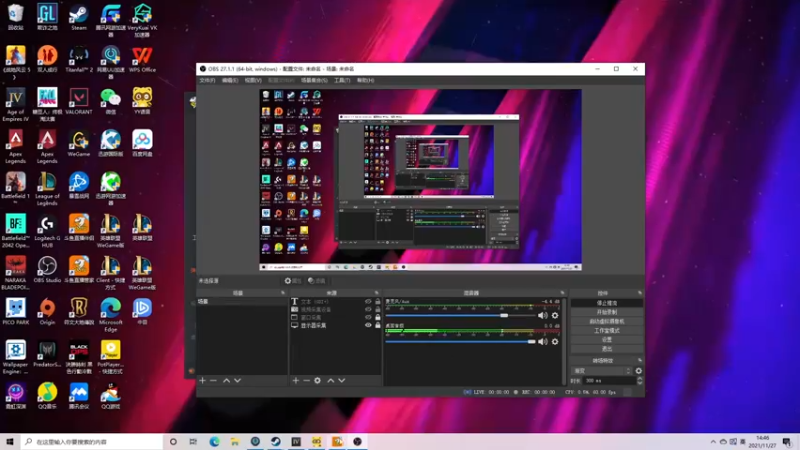
Task: Open the Desktop Audio settings gear
Action: pyautogui.click(x=555, y=341)
